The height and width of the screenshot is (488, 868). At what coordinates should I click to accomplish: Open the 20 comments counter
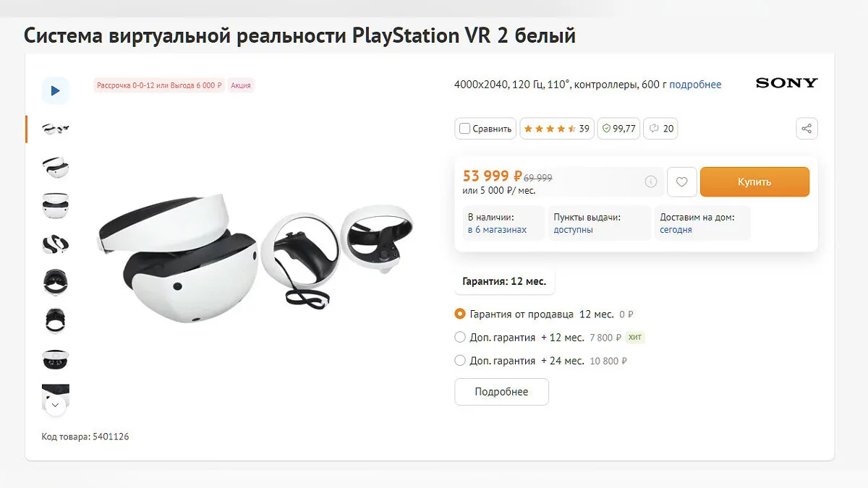(660, 129)
